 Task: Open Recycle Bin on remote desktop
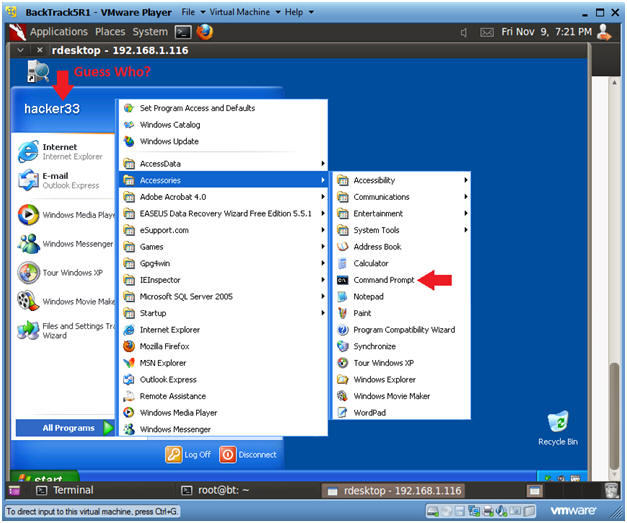[557, 428]
